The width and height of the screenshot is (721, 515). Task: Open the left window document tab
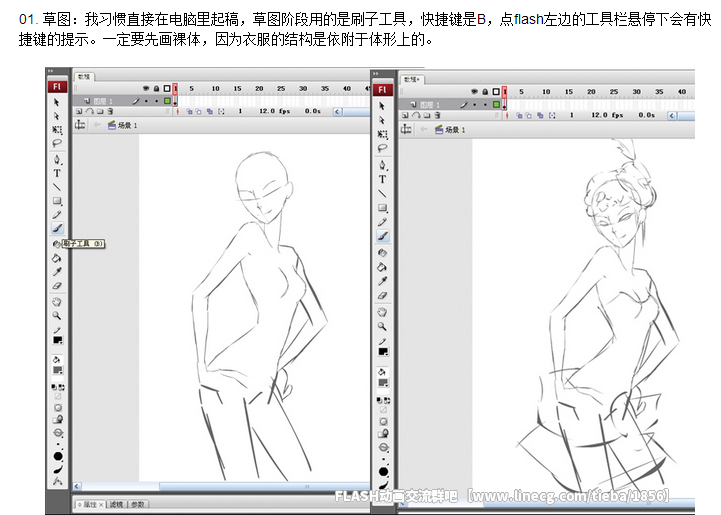point(84,77)
